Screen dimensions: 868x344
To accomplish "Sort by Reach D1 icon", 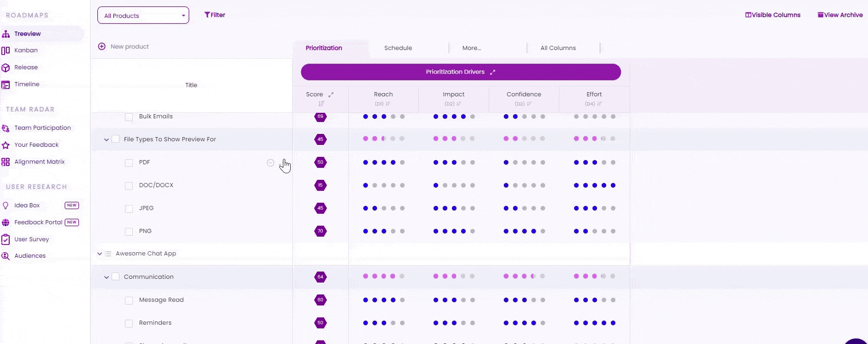I will 388,104.
